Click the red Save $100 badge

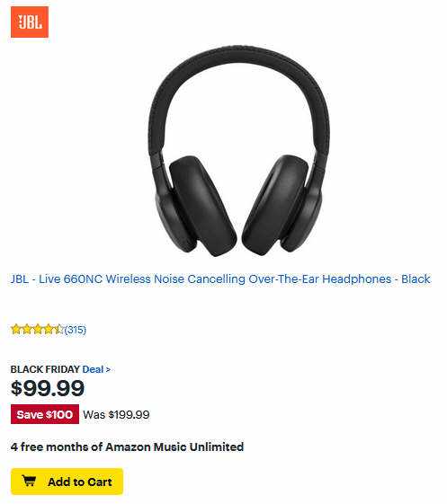coord(45,414)
